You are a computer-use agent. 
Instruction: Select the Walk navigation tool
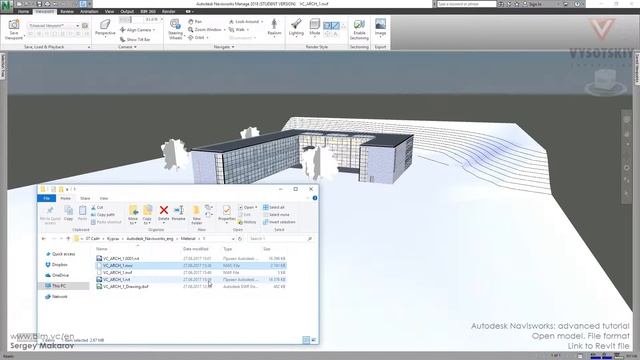click(x=239, y=30)
